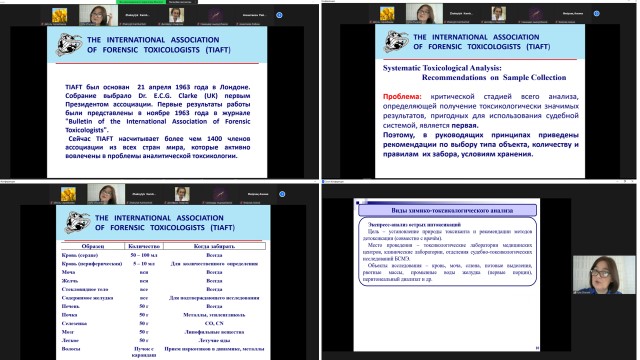Click blue next-participants arrow above sample table slide
This screenshot has width=640, height=360.
282,194
